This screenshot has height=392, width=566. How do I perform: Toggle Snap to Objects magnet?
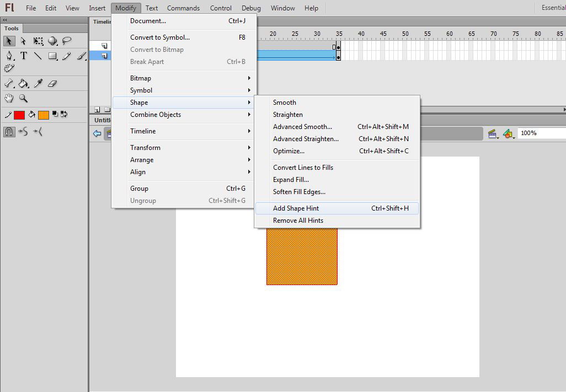(x=9, y=132)
